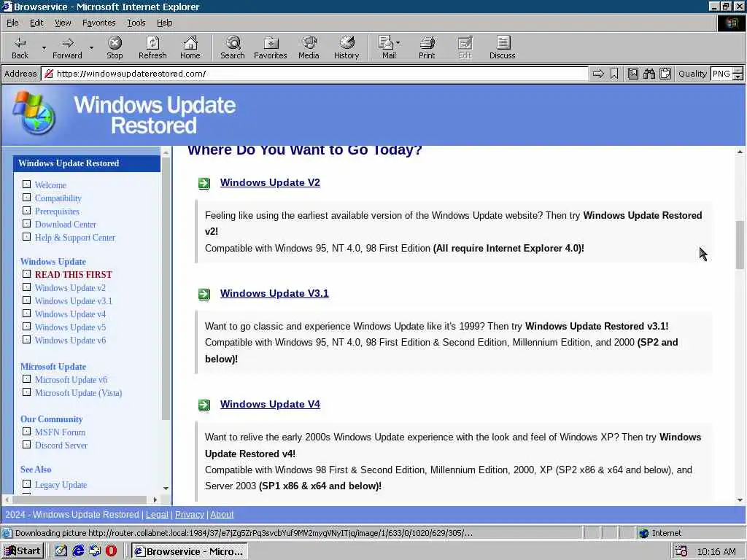The image size is (747, 560).
Task: Open the Forward button history dropdown arrow
Action: tap(91, 47)
